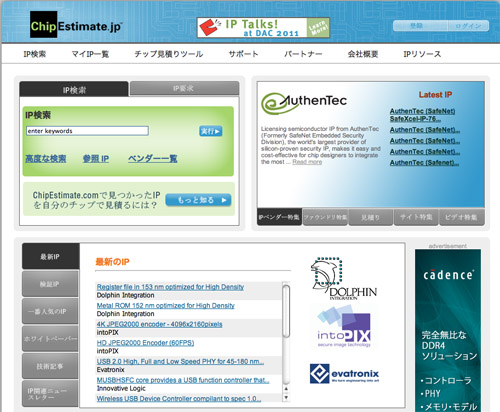Open the 高度な検索 advanced search link
The height and width of the screenshot is (412, 500).
tap(46, 159)
